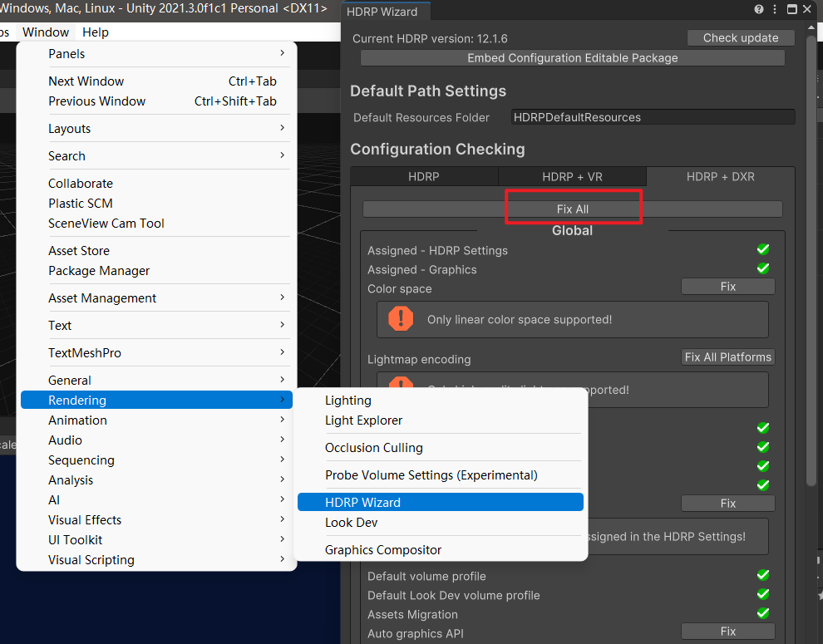
Task: Switch to the HDRP + DXR tab
Action: click(720, 177)
